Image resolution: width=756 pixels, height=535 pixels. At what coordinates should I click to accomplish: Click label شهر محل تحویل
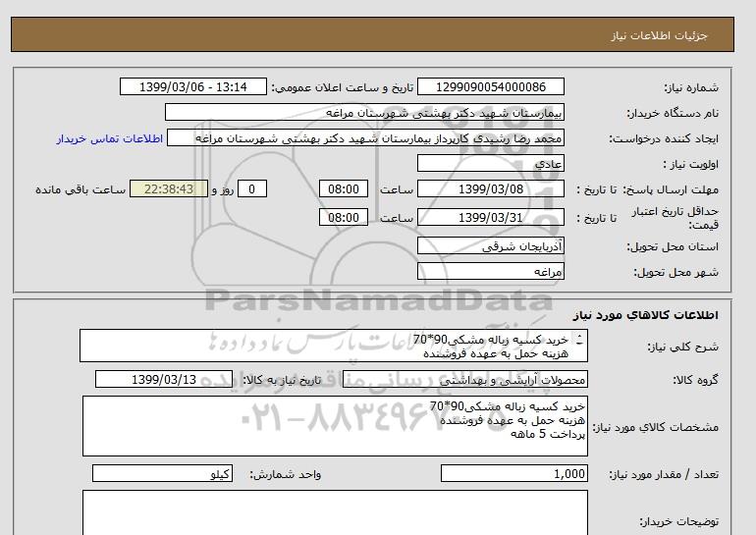[x=675, y=272]
